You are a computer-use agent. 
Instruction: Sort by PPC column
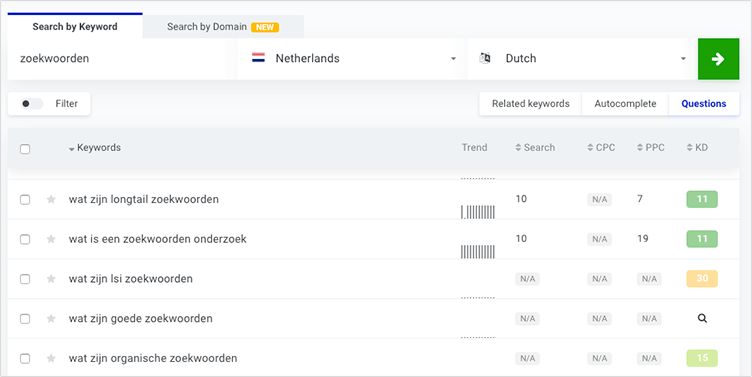[650, 148]
